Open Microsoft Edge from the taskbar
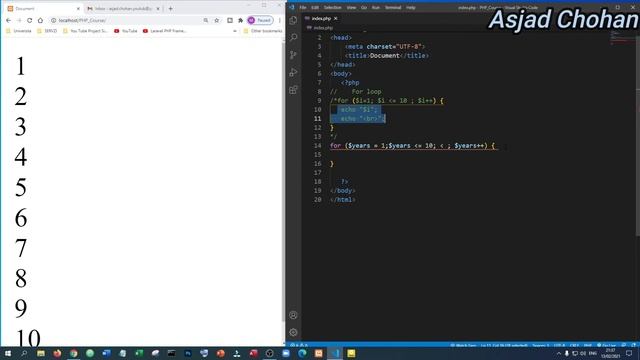 [302, 353]
